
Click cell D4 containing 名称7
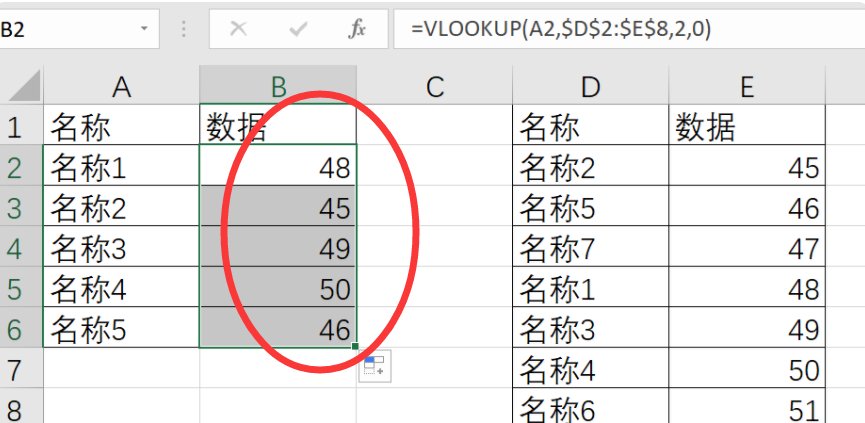pos(590,249)
